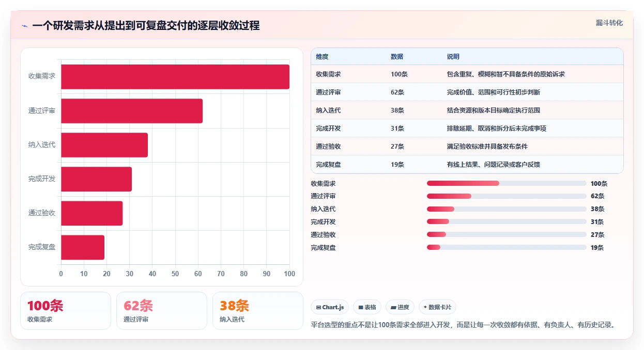Click the 收集需求 label in the progress list
The image size is (644, 350).
pyautogui.click(x=323, y=183)
